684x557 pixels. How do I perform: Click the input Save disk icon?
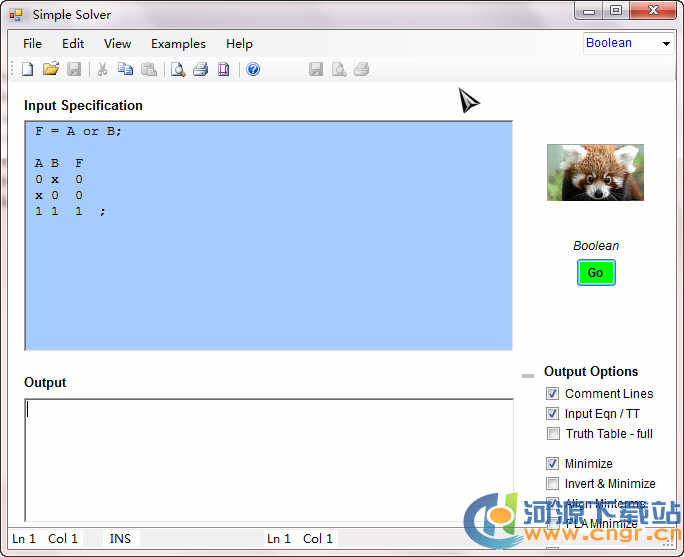point(74,69)
